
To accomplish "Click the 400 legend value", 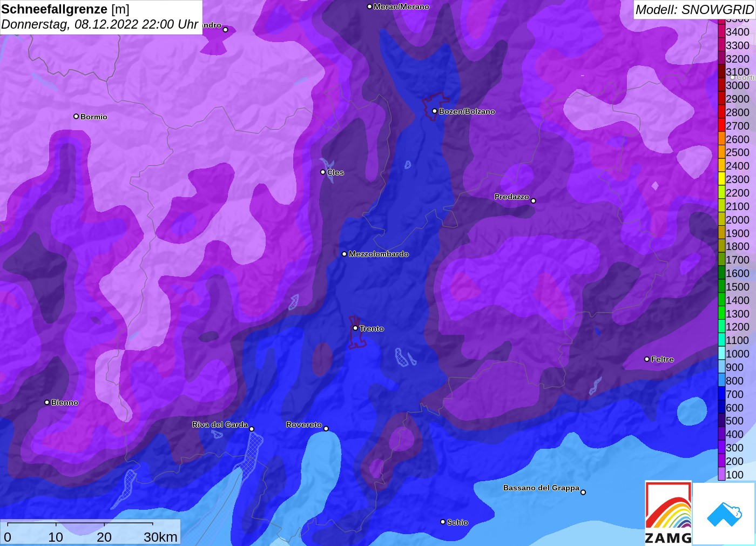I will (x=734, y=434).
